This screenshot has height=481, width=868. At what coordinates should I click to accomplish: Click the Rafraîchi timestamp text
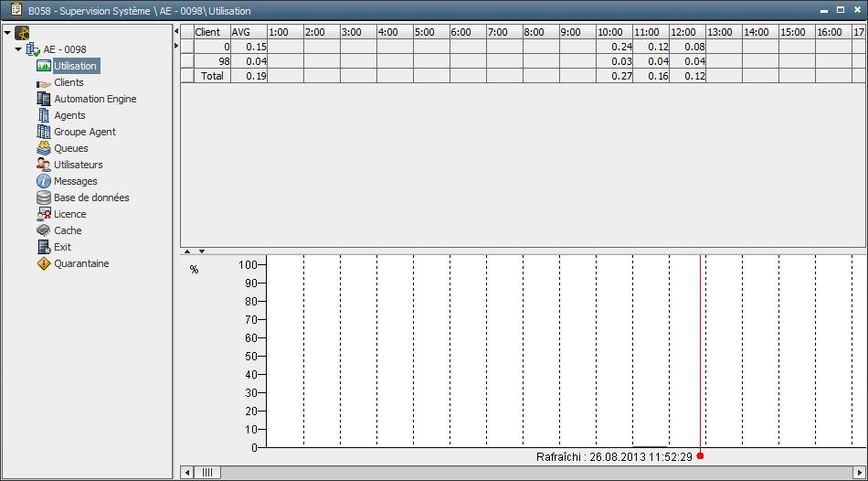615,457
